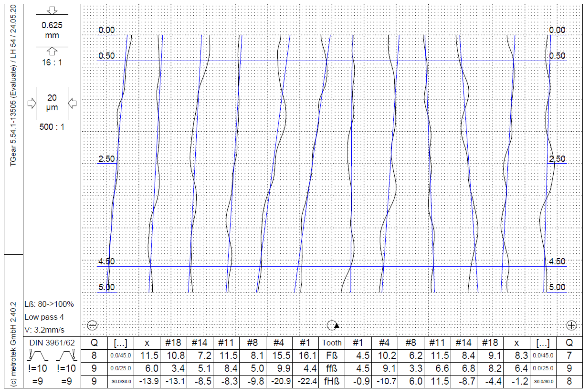Click the Low pass 4 filter label
This screenshot has width=588, height=392.
pos(44,317)
